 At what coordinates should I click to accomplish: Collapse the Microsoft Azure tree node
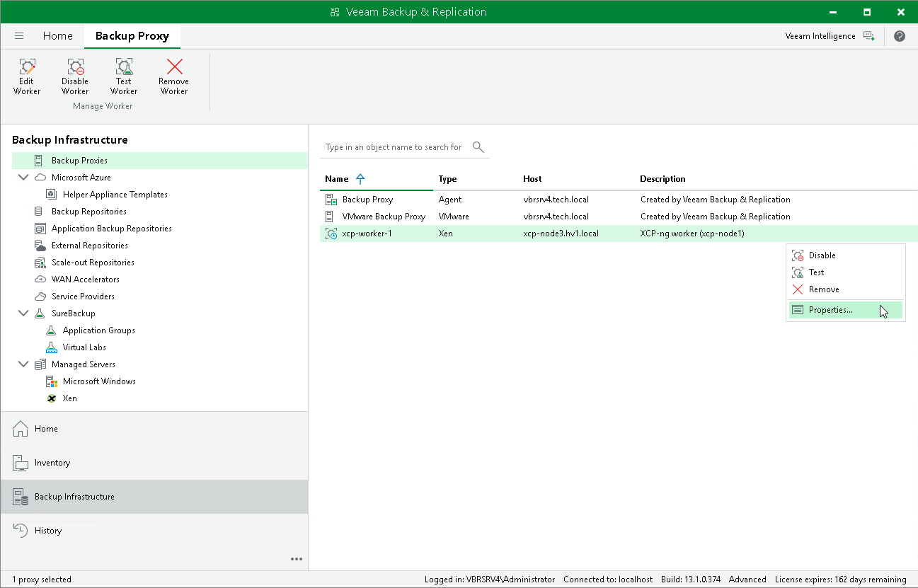23,178
